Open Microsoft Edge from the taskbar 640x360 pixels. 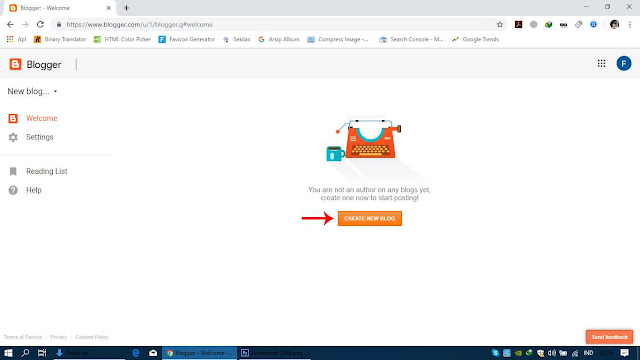coord(136,353)
